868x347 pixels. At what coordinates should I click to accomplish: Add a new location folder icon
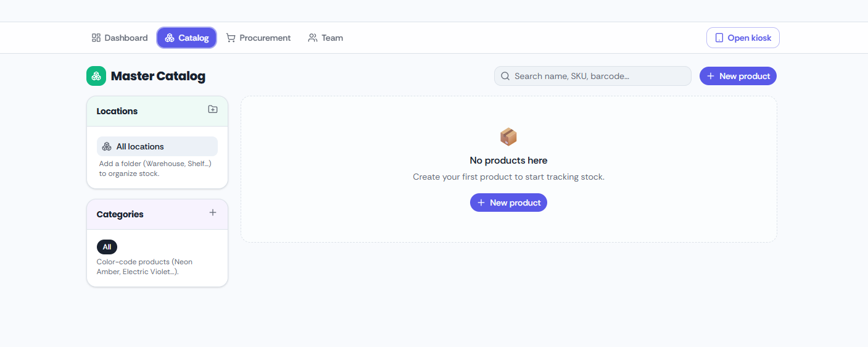coord(213,109)
